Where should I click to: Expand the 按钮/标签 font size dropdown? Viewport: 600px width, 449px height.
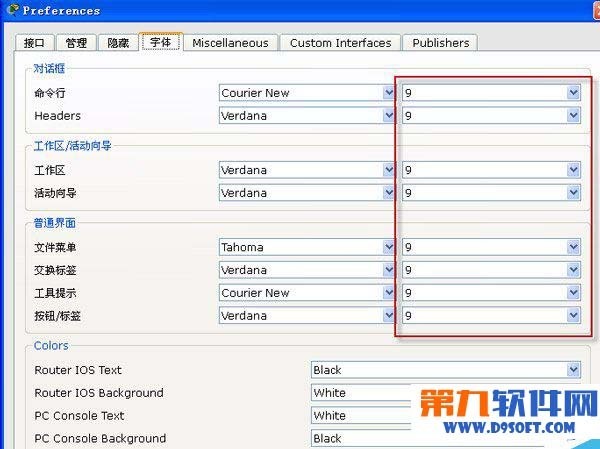(573, 316)
